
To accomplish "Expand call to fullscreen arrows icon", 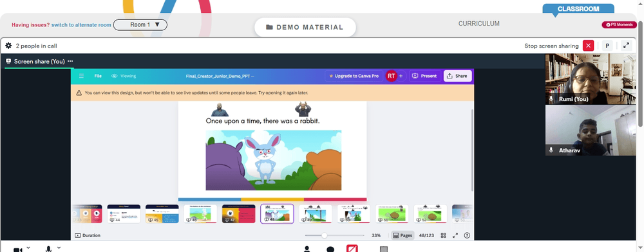I will click(x=627, y=46).
